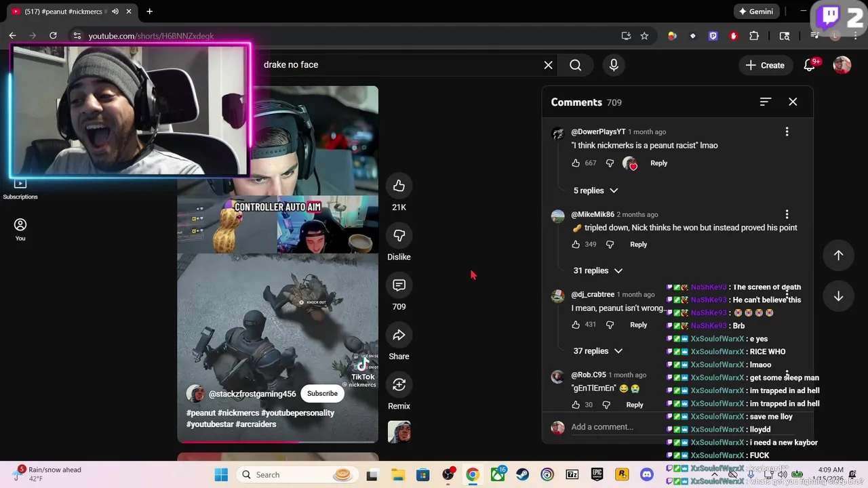Like the Short with 21K likes
Screen dimensions: 868x488
coord(399,186)
